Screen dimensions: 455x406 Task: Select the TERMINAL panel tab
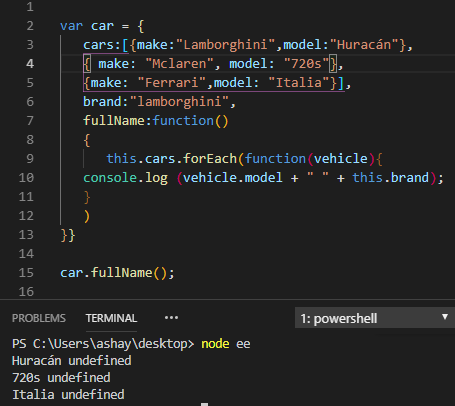111,318
